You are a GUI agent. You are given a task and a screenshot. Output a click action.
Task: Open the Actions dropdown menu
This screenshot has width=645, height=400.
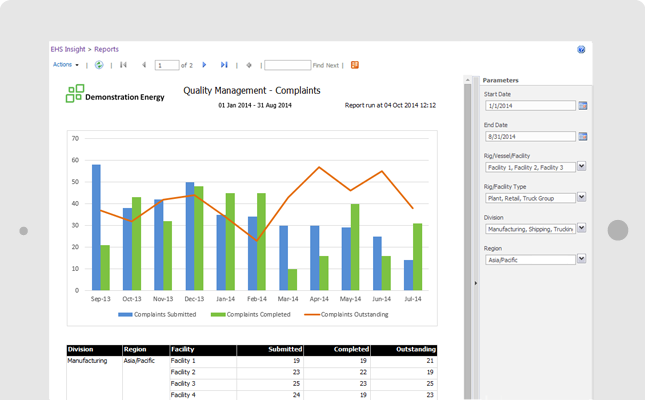coord(65,65)
